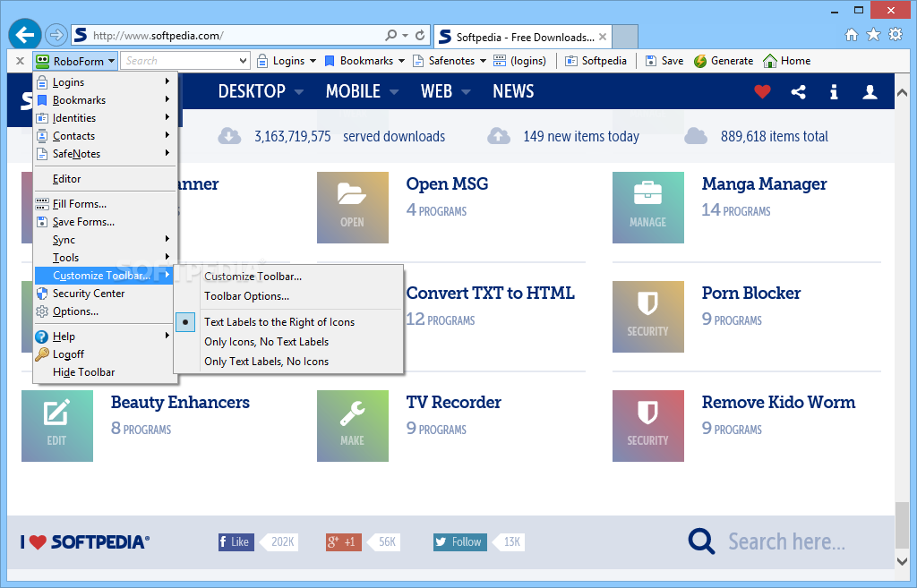Image resolution: width=917 pixels, height=588 pixels.
Task: Choose Hide Toolbar menu entry
Action: 104,372
